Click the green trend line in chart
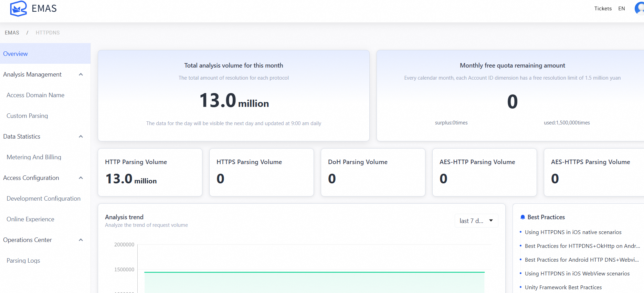The image size is (644, 293). coord(314,272)
